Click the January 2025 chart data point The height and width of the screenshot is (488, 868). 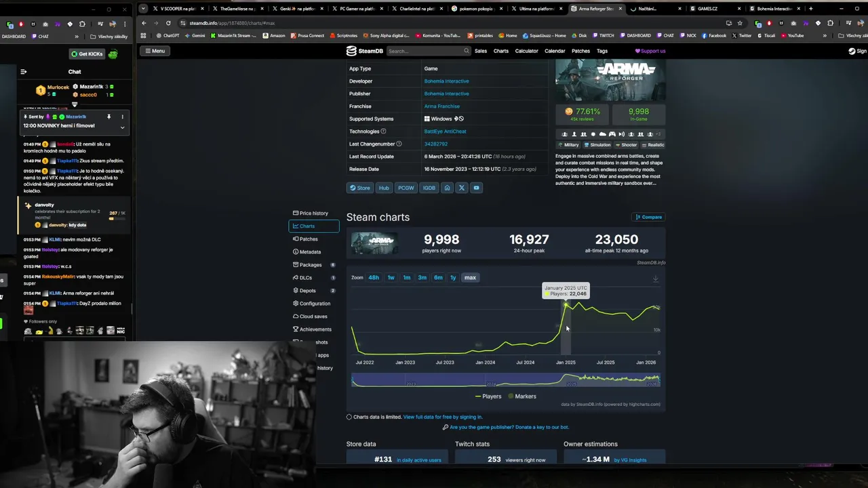tap(566, 305)
